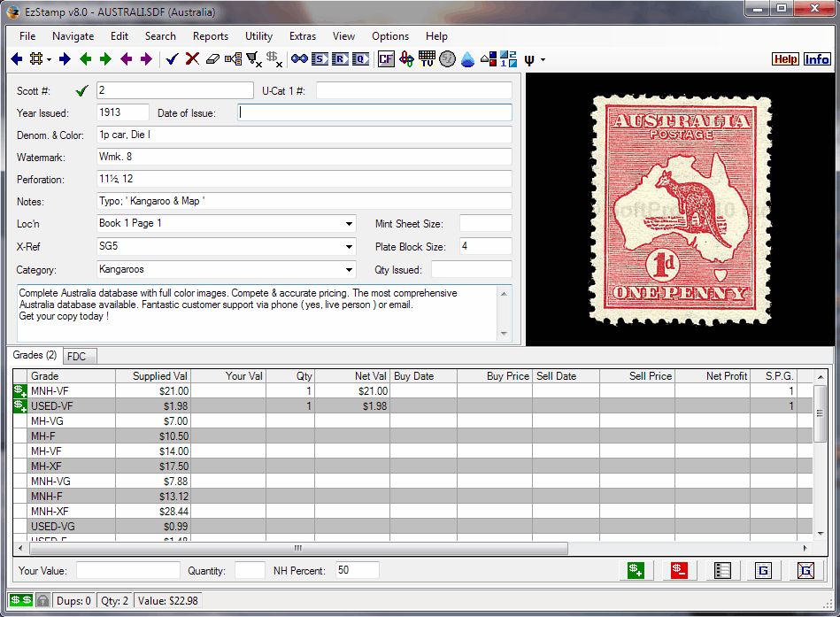
Task: Click the red dollar-minus button below the grid
Action: pos(679,570)
